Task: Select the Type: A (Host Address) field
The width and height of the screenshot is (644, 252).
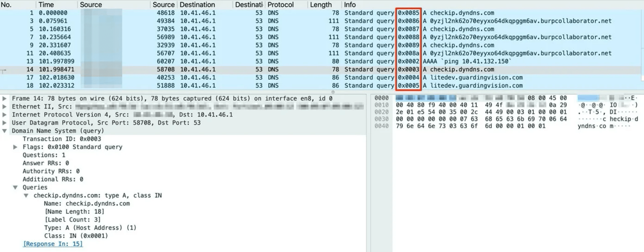Action: point(90,228)
